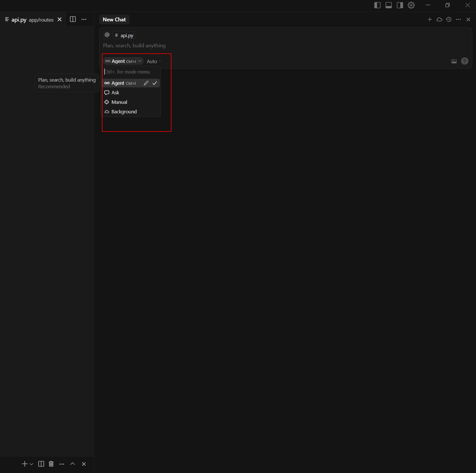This screenshot has width=476, height=473.
Task: Open chat panel more options ellipsis
Action: pyautogui.click(x=458, y=19)
